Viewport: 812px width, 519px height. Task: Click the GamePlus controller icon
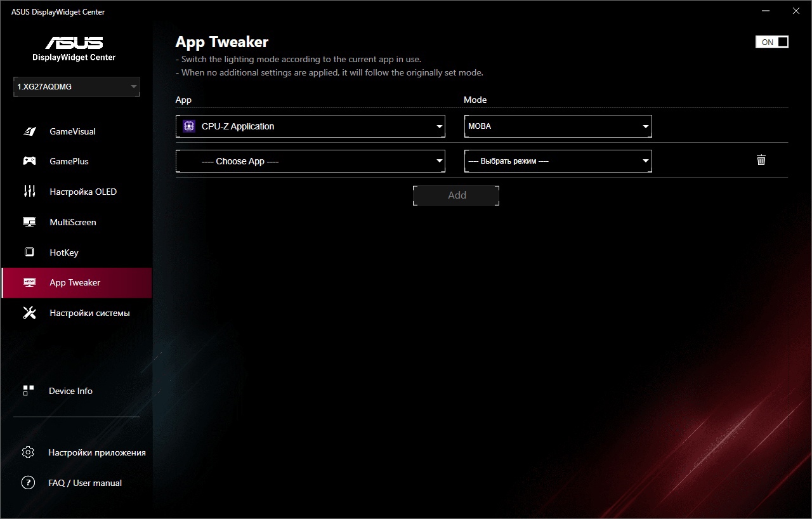point(29,161)
